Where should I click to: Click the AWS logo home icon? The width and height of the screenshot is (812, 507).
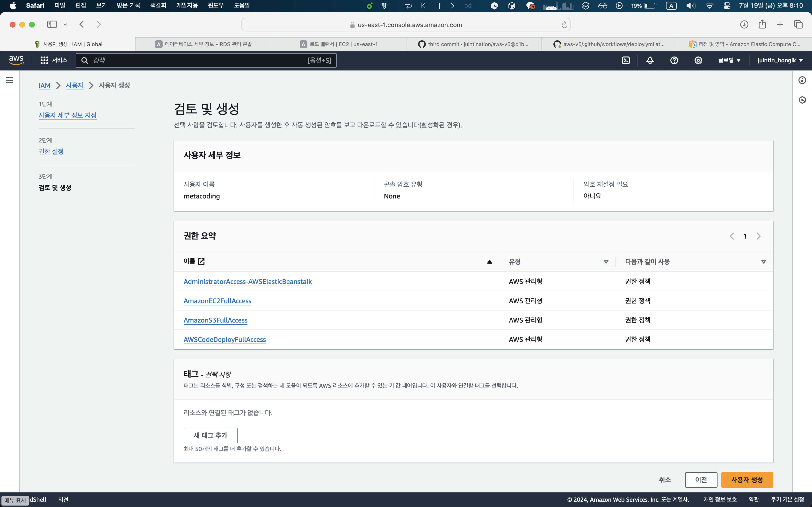pyautogui.click(x=16, y=60)
